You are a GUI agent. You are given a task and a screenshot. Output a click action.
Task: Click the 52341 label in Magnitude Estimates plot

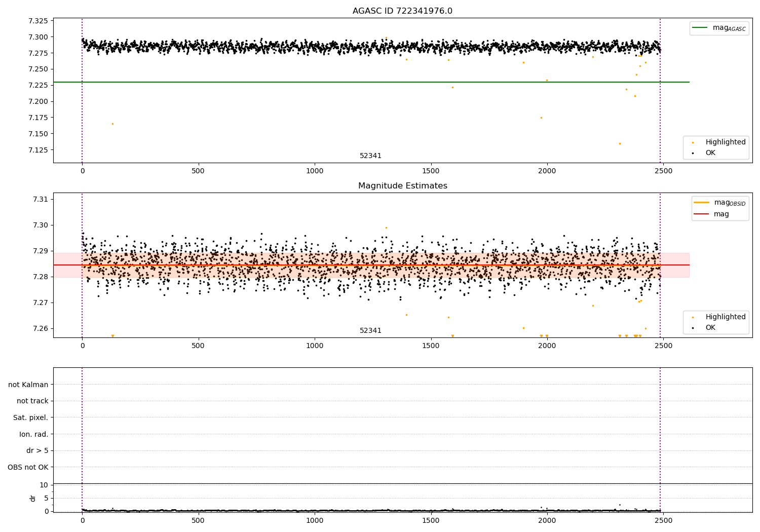point(370,331)
